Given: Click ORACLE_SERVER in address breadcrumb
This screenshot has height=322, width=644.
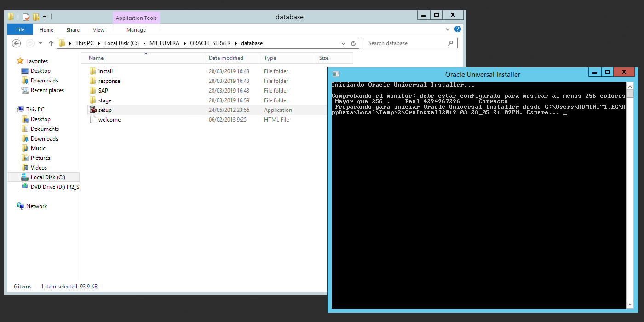Looking at the screenshot, I should (210, 43).
